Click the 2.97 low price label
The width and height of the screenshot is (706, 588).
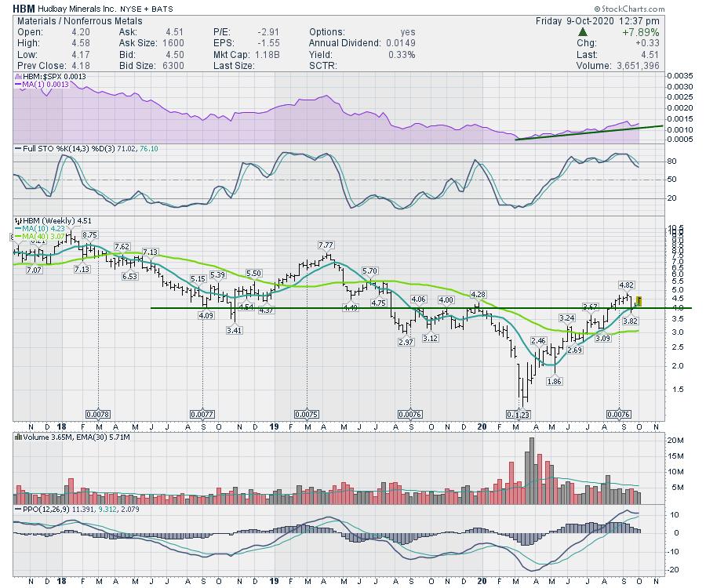pyautogui.click(x=406, y=342)
